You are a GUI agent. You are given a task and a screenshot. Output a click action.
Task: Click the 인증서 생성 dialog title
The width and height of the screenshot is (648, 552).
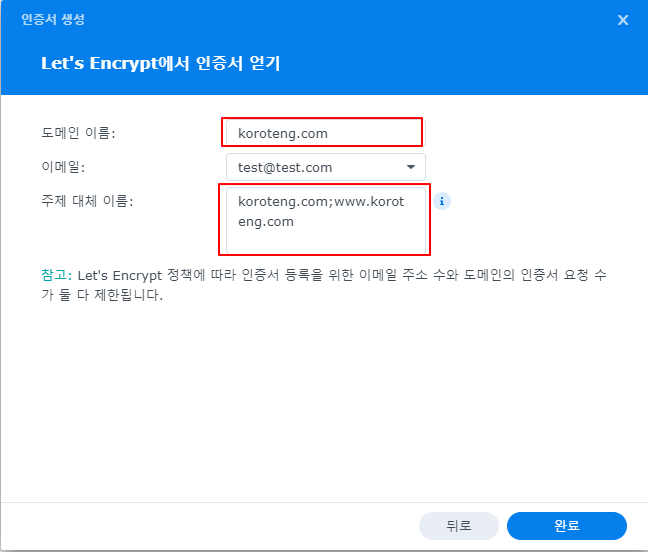pyautogui.click(x=53, y=19)
